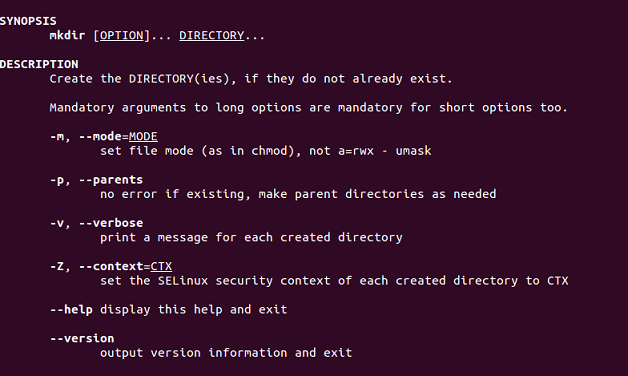Click the -v, --verbose option
The image size is (628, 376).
point(96,223)
